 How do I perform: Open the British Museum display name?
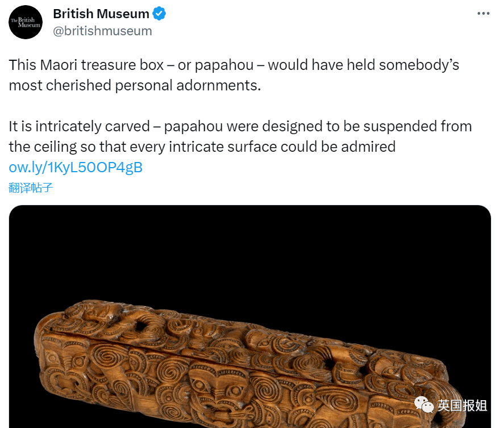(101, 14)
